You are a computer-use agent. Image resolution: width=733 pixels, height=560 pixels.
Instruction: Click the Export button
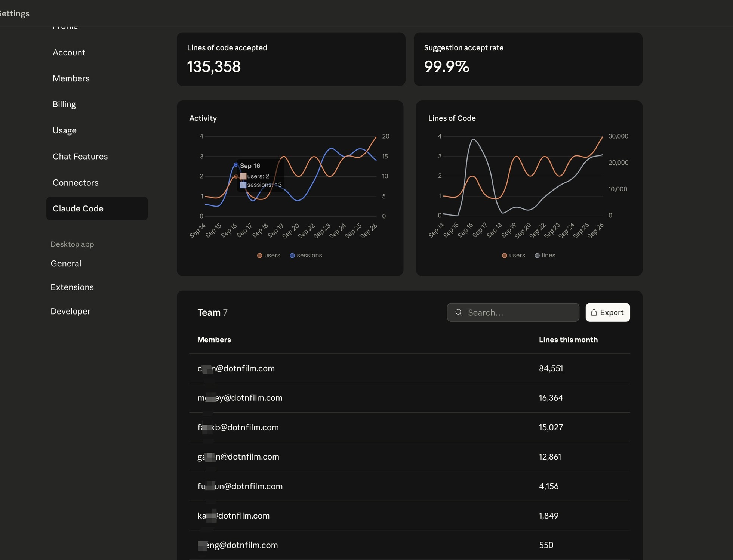[x=607, y=312]
